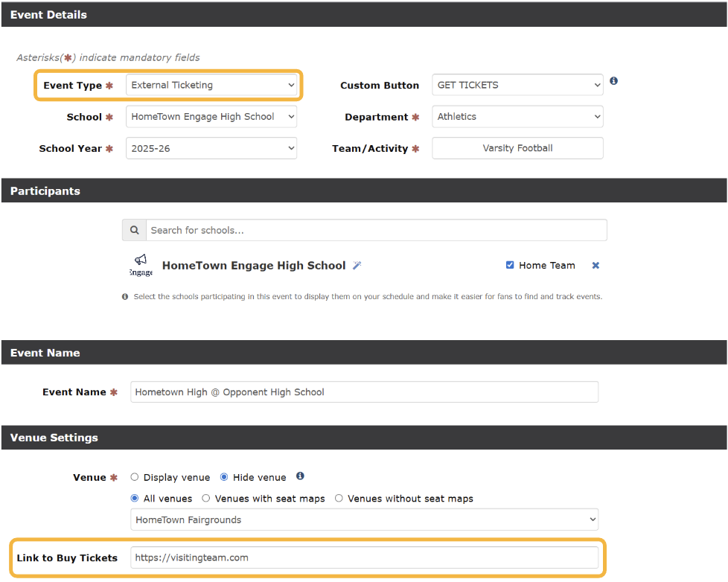Expand the School Year dropdown
This screenshot has width=728, height=582.
211,148
